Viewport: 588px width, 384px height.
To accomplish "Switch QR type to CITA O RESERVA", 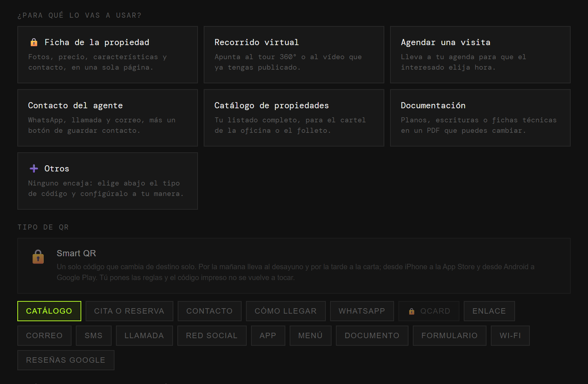I will click(x=129, y=311).
